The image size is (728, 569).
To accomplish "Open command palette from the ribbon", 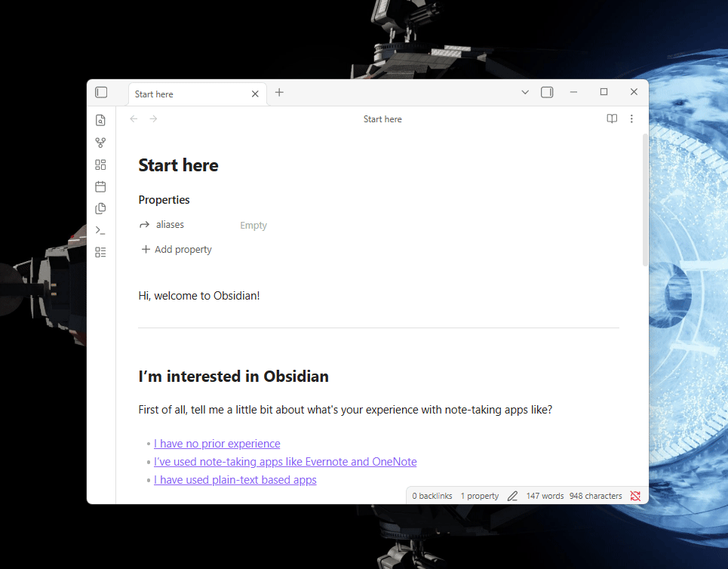I will coord(100,230).
